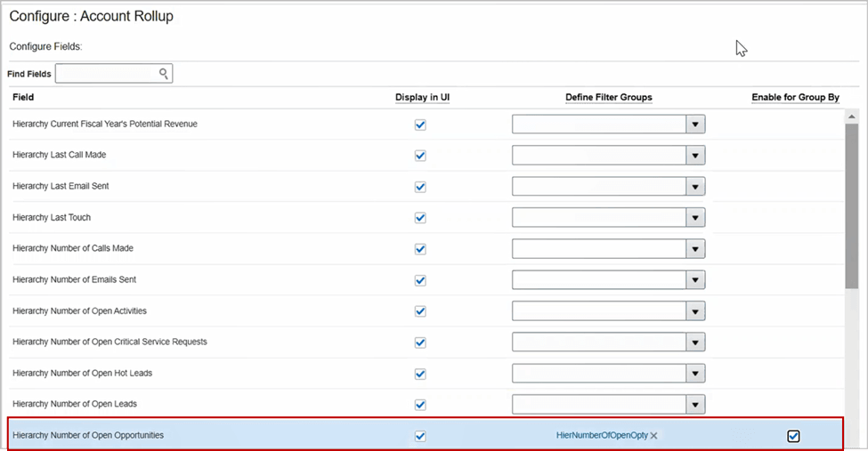Image resolution: width=868 pixels, height=451 pixels.
Task: Open filter group dropdown for Number of Calls Made
Action: tap(695, 249)
